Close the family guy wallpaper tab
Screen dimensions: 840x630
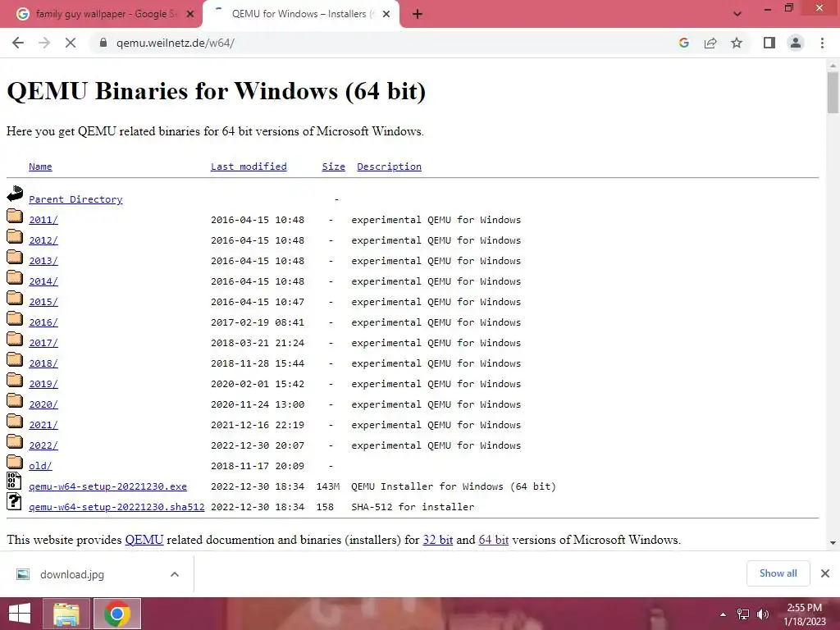point(190,15)
